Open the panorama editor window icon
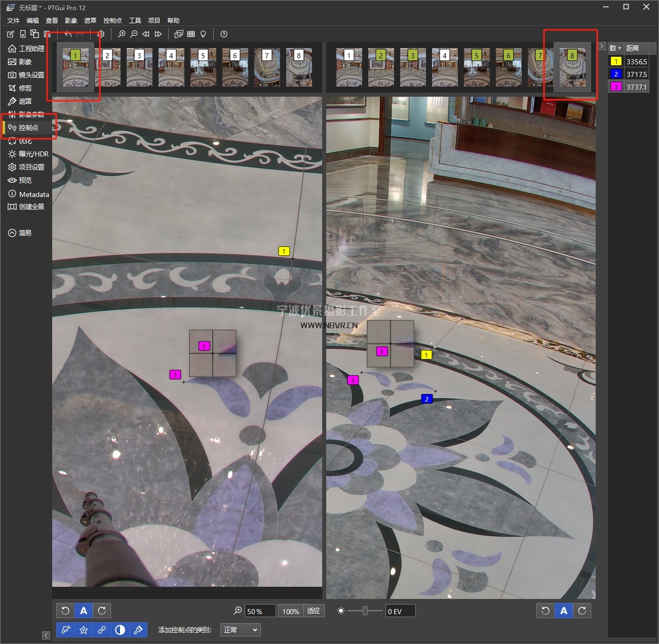 (x=178, y=34)
